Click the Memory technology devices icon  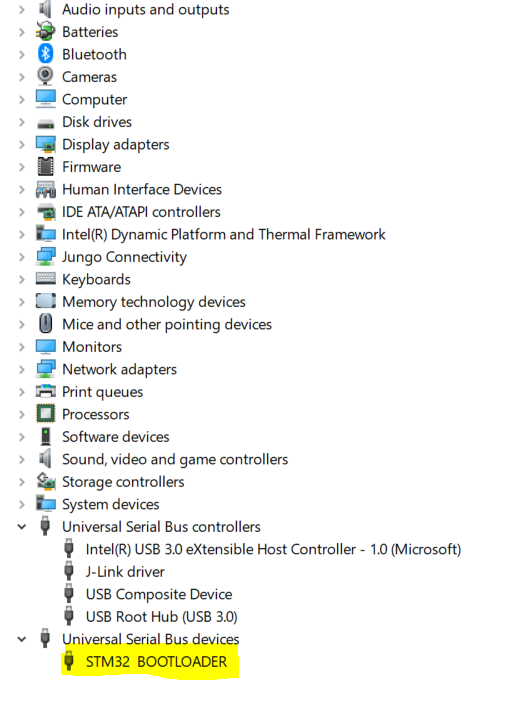(x=45, y=301)
